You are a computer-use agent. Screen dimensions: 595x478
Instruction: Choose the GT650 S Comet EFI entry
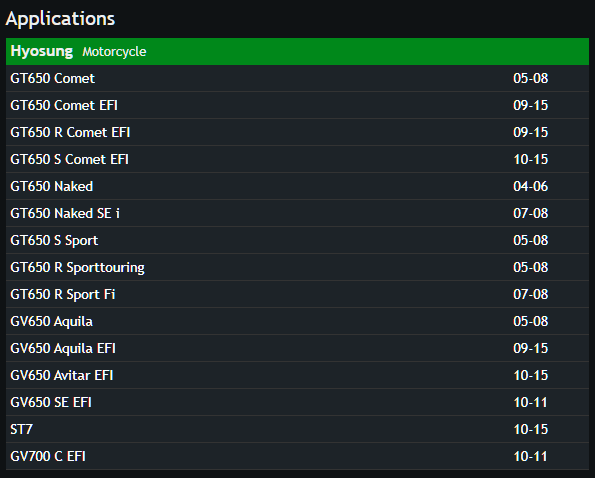[297, 159]
